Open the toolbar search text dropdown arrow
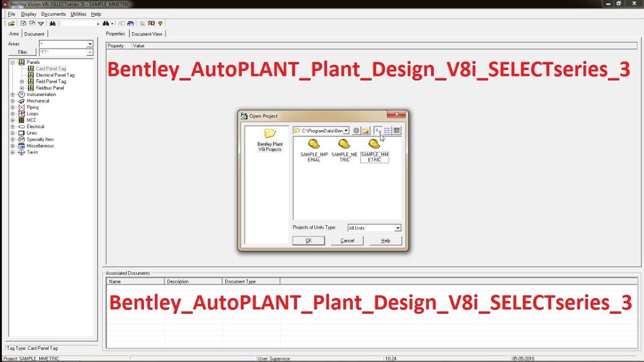 [x=98, y=24]
